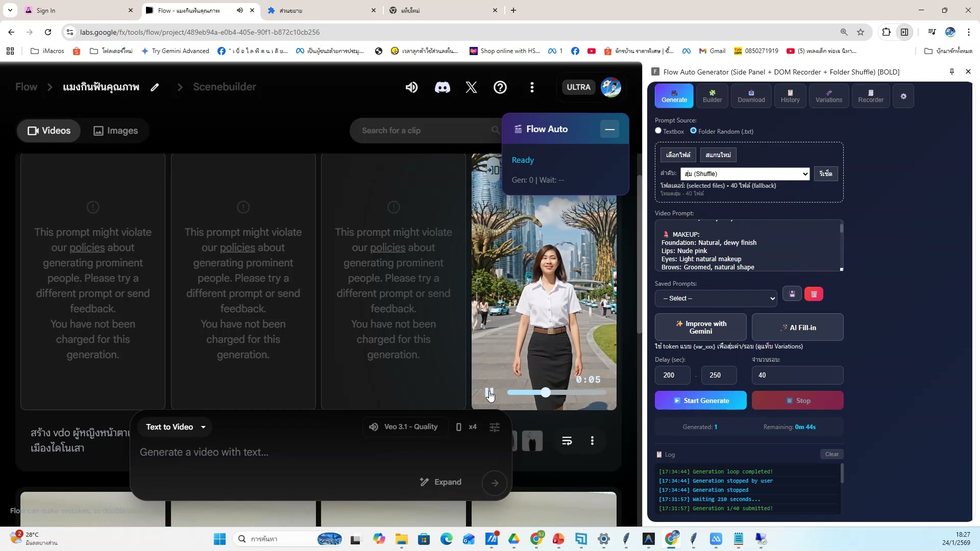Toggle the pin on Flow Auto panel

click(951, 71)
